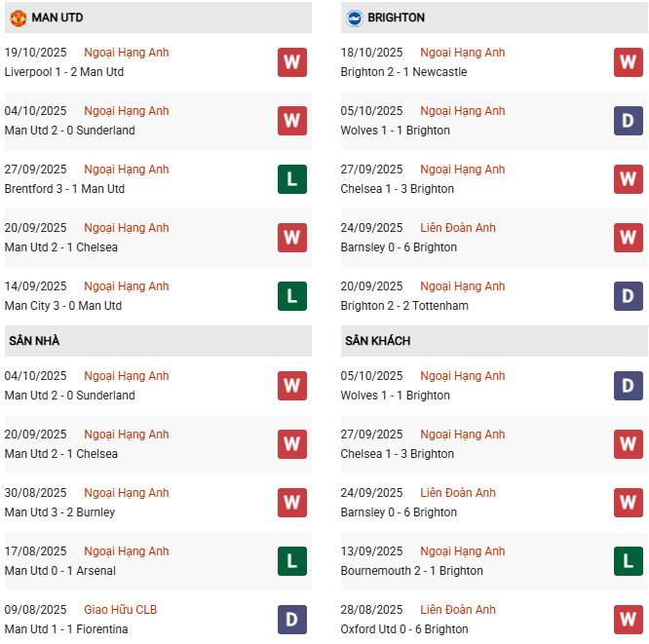Click the L badge for Man City 3-0 Man Utd
Screen dimensions: 649x644
(x=291, y=296)
